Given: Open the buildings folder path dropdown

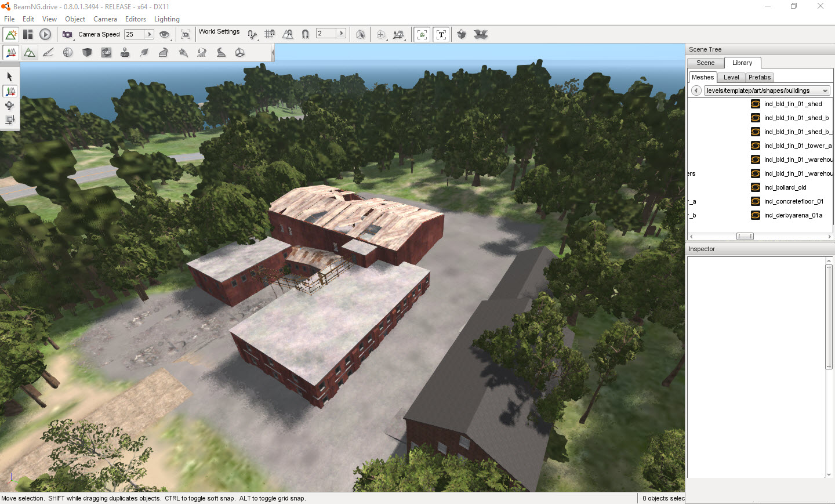Looking at the screenshot, I should point(767,90).
